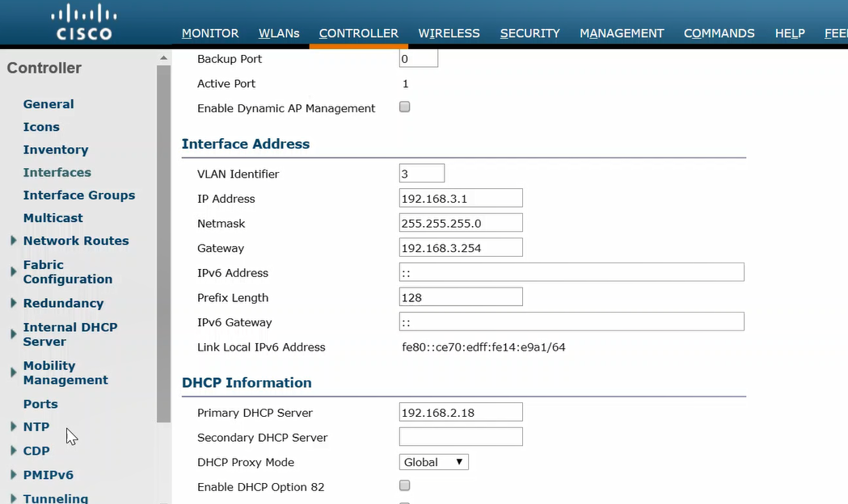Open Interface Groups link
The image size is (848, 504).
point(79,195)
